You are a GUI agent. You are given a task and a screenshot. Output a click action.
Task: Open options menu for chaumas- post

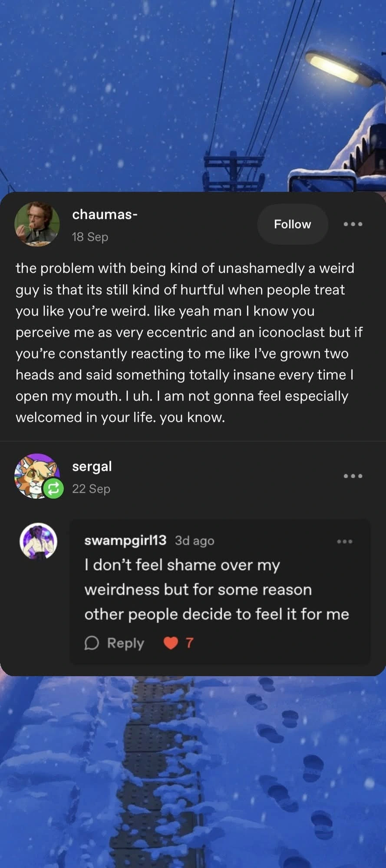point(353,224)
